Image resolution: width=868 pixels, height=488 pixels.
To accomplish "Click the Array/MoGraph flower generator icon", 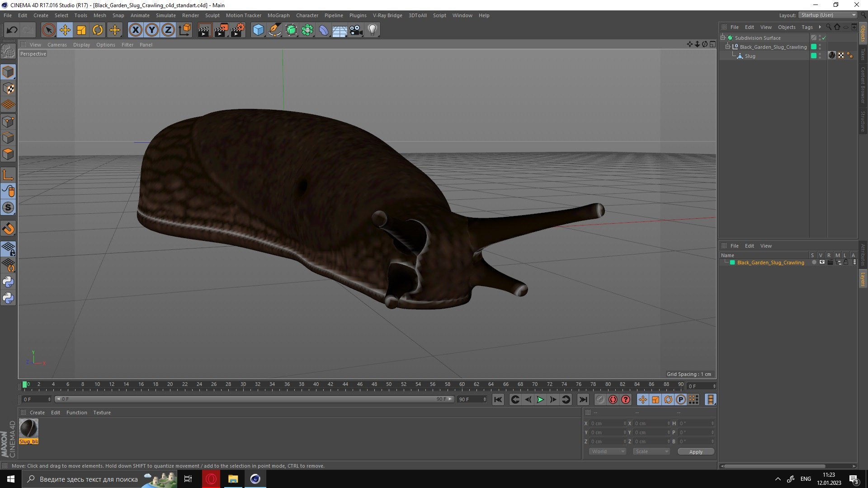I will [307, 30].
